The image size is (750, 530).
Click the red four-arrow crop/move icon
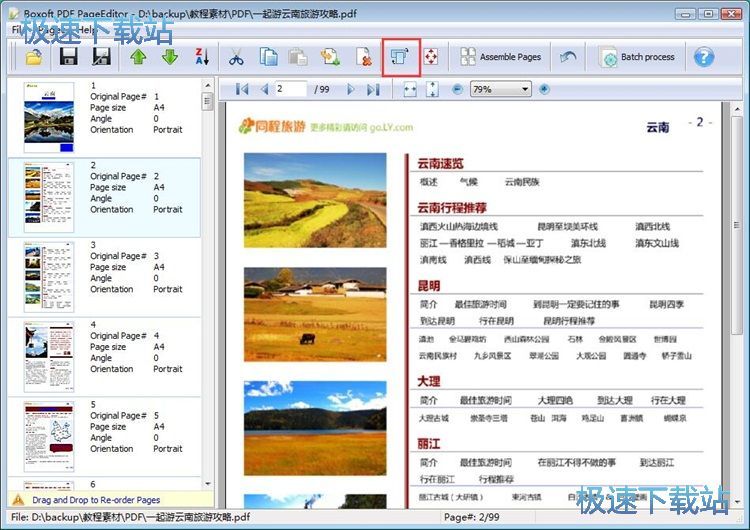430,57
